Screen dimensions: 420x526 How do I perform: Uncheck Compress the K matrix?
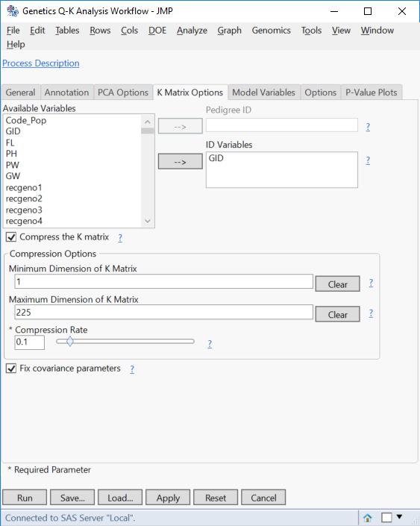11,237
